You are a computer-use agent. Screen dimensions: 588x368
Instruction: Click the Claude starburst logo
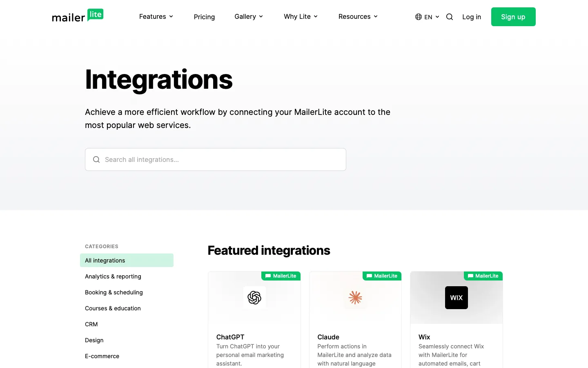tap(355, 298)
